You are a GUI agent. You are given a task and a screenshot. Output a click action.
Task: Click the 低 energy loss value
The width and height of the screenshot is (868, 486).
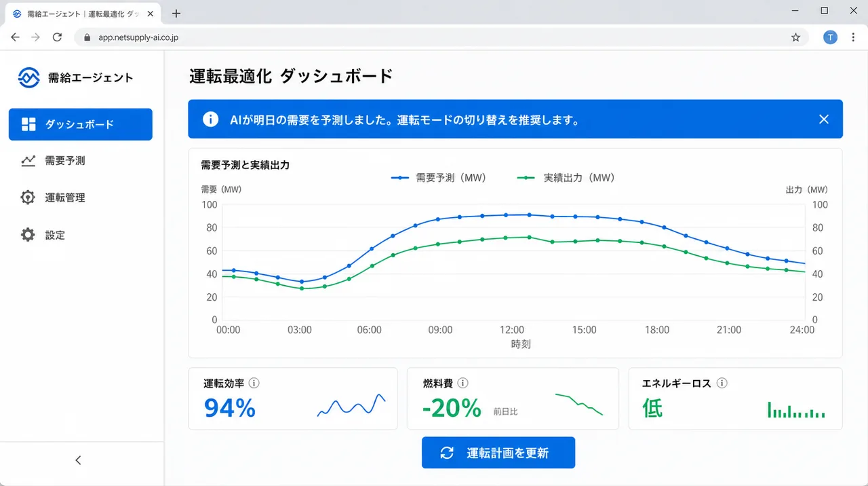point(652,408)
